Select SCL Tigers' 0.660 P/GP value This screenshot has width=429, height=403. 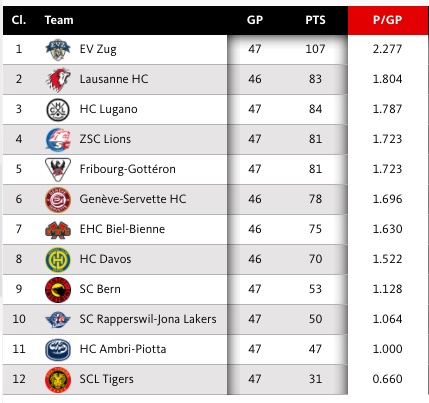(387, 379)
